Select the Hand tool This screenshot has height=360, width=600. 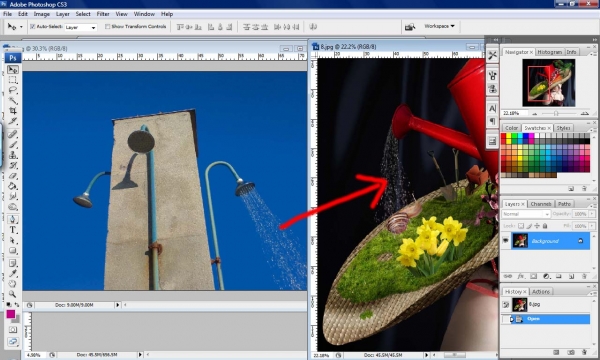pos(13,284)
